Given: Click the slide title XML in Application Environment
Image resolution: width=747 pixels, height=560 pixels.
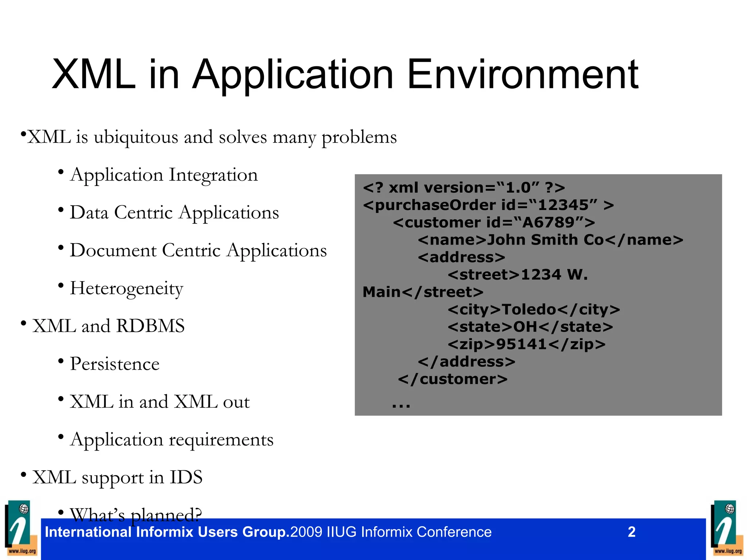Looking at the screenshot, I should pos(345,75).
